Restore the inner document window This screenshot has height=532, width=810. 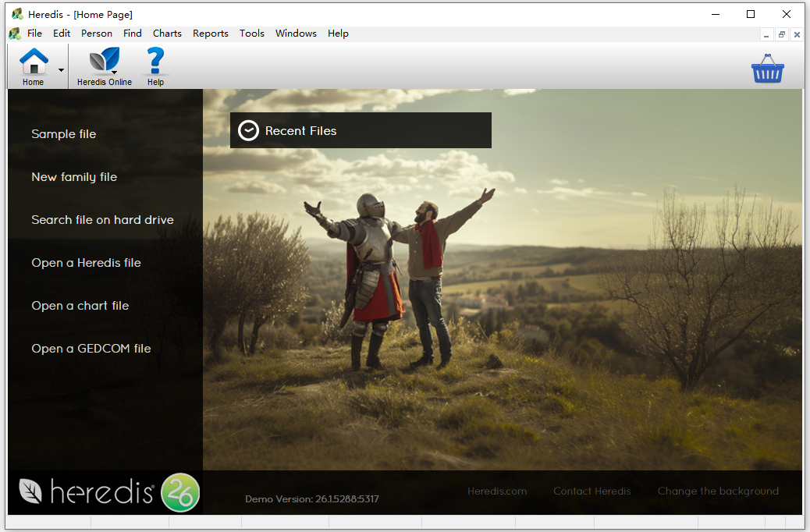point(782,34)
